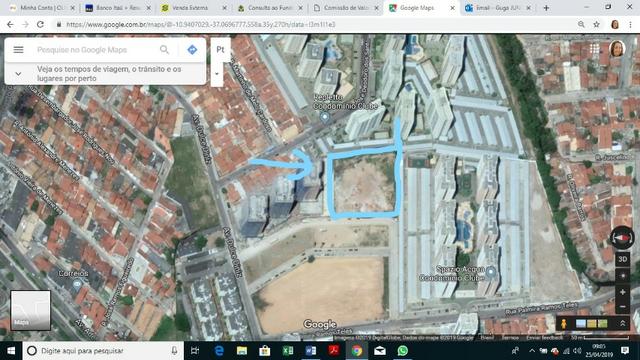This screenshot has height=360, width=640.
Task: Open the middle yellow imagery thumbnail
Action: click(x=591, y=324)
